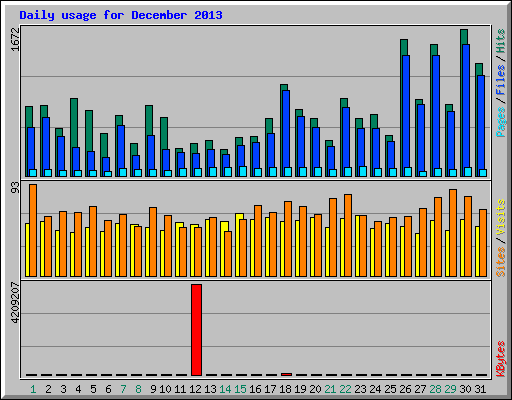512x400 pixels.
Task: Click day label "27" on x-axis
Action: (x=420, y=389)
